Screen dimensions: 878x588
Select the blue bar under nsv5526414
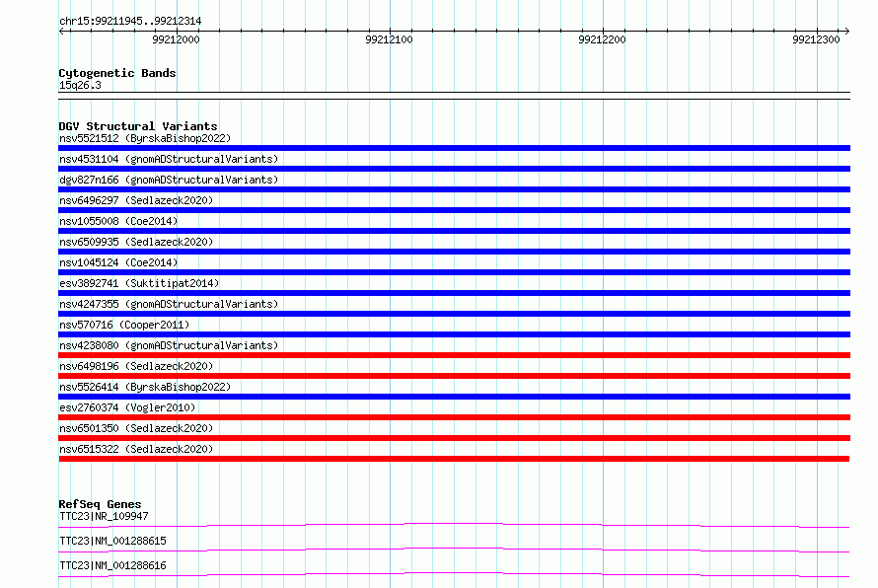[454, 397]
